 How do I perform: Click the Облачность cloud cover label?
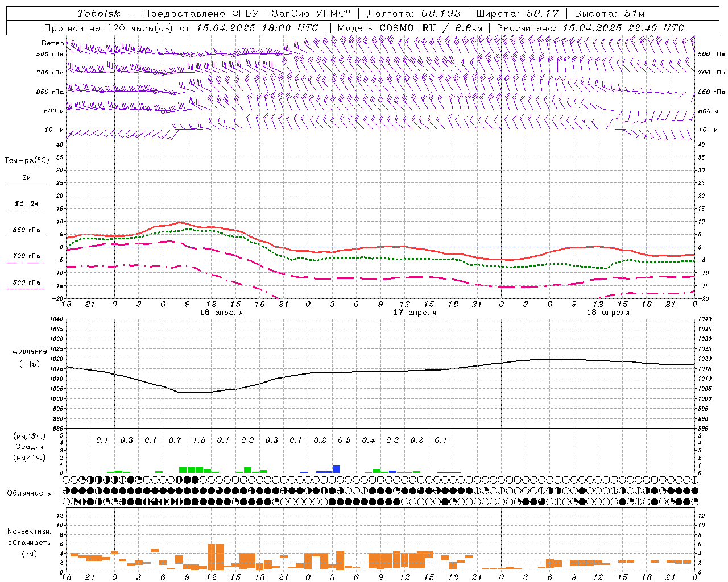[x=29, y=493]
